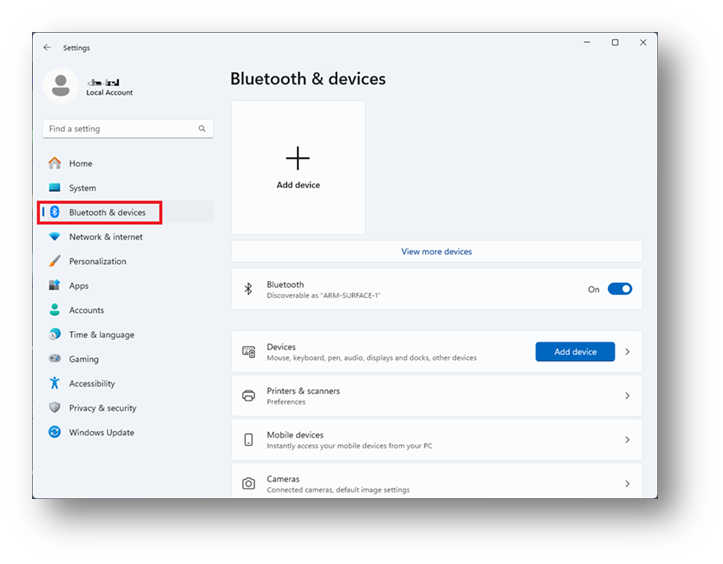This screenshot has width=723, height=564.
Task: Click the Cameras row title
Action: [x=283, y=479]
